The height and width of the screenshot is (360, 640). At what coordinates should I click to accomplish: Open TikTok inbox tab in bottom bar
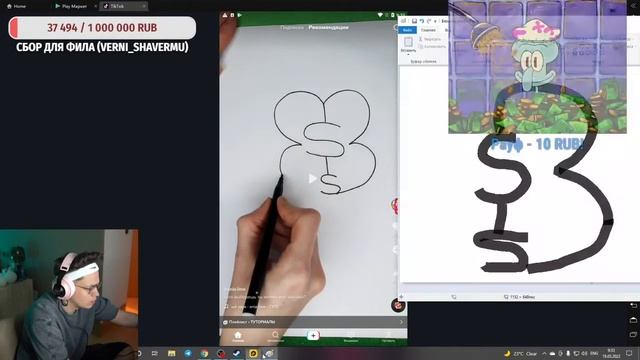[351, 337]
